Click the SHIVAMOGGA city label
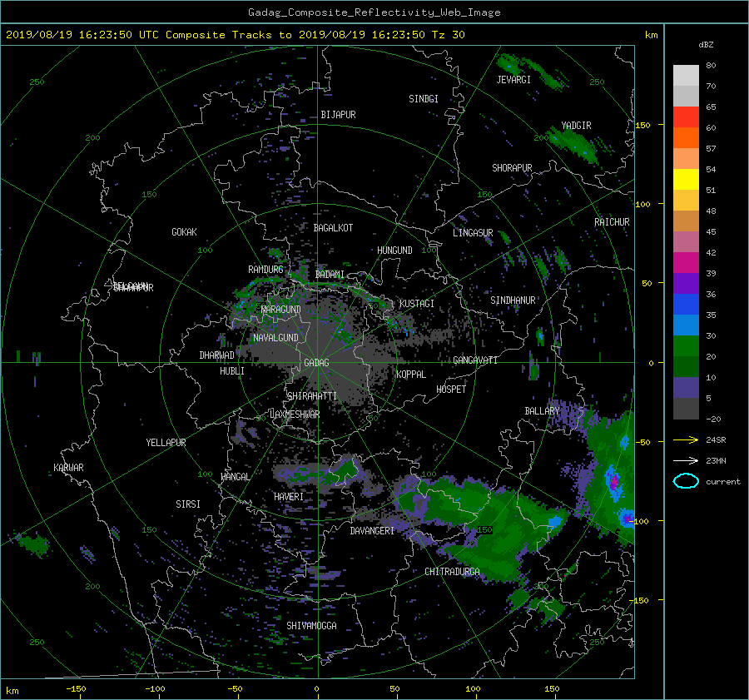 [x=311, y=625]
